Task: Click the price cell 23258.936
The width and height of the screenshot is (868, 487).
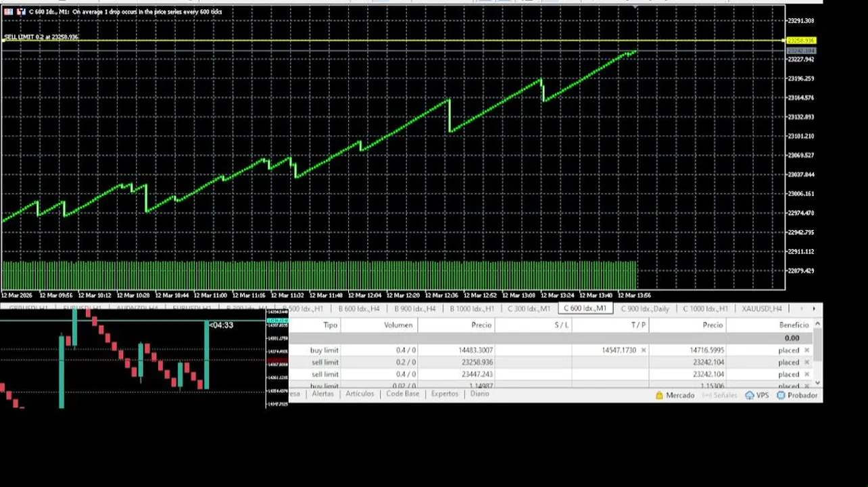Action: (x=456, y=363)
